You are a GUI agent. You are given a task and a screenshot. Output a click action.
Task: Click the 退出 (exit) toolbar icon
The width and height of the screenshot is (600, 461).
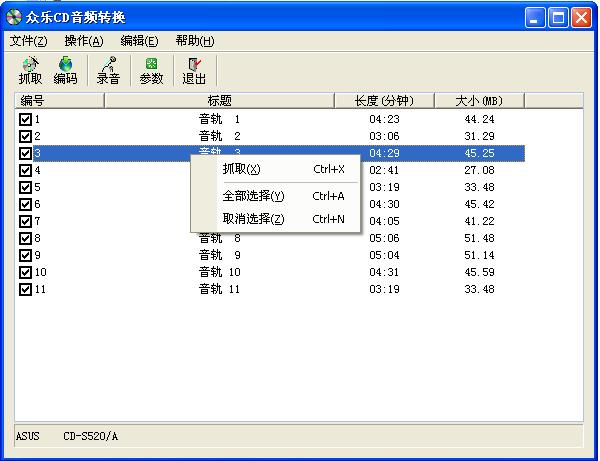coord(194,70)
